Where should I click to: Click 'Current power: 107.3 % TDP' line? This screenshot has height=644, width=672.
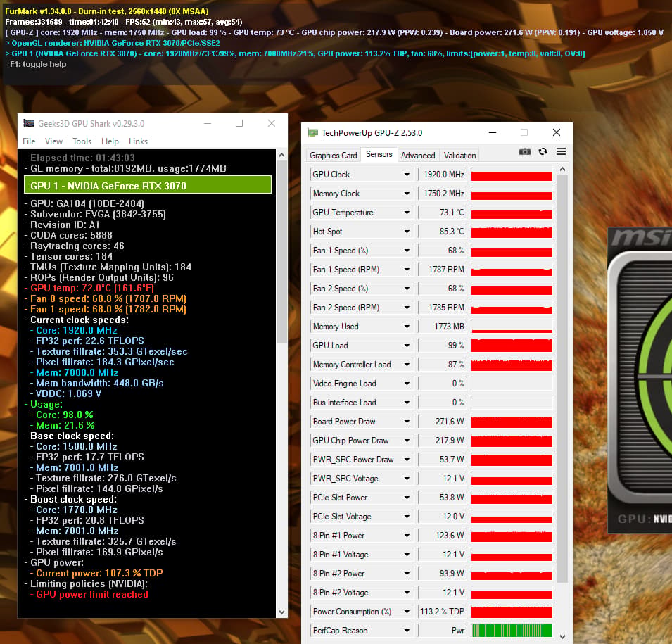(x=99, y=573)
